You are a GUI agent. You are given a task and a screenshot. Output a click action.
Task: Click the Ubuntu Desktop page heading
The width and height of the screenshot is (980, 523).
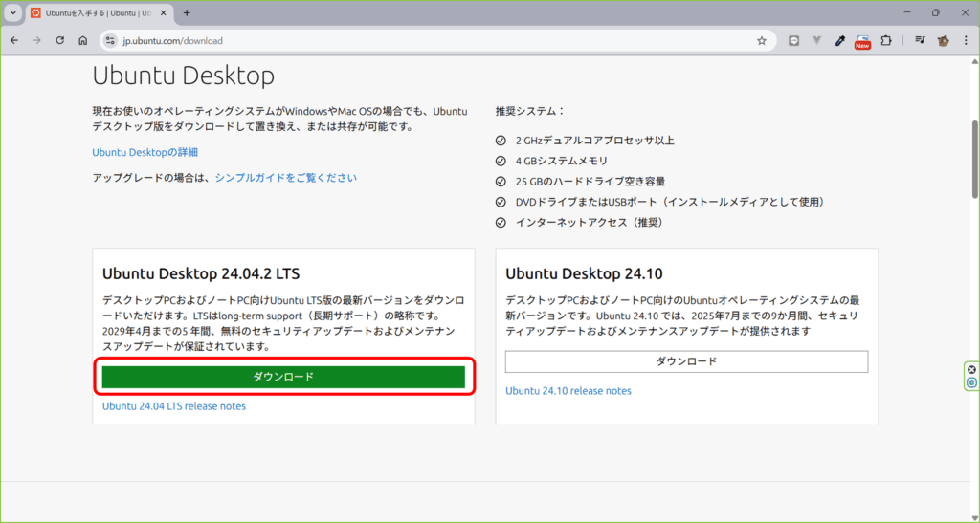pyautogui.click(x=183, y=76)
